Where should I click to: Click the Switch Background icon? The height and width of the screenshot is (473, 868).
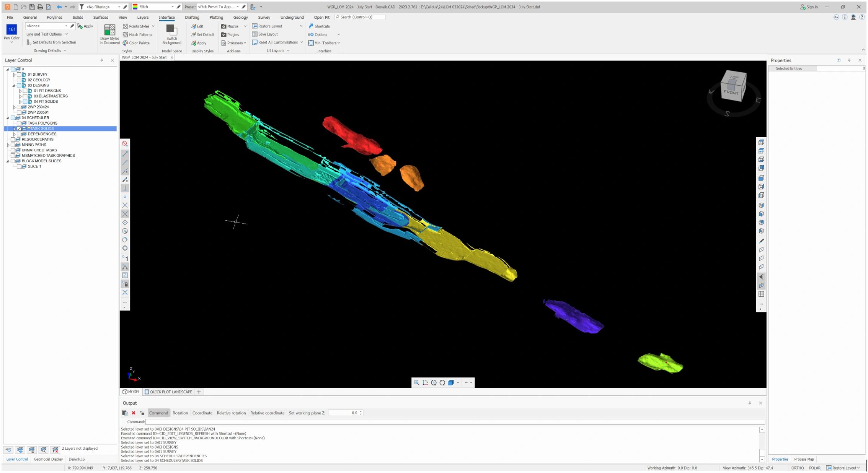click(x=171, y=30)
